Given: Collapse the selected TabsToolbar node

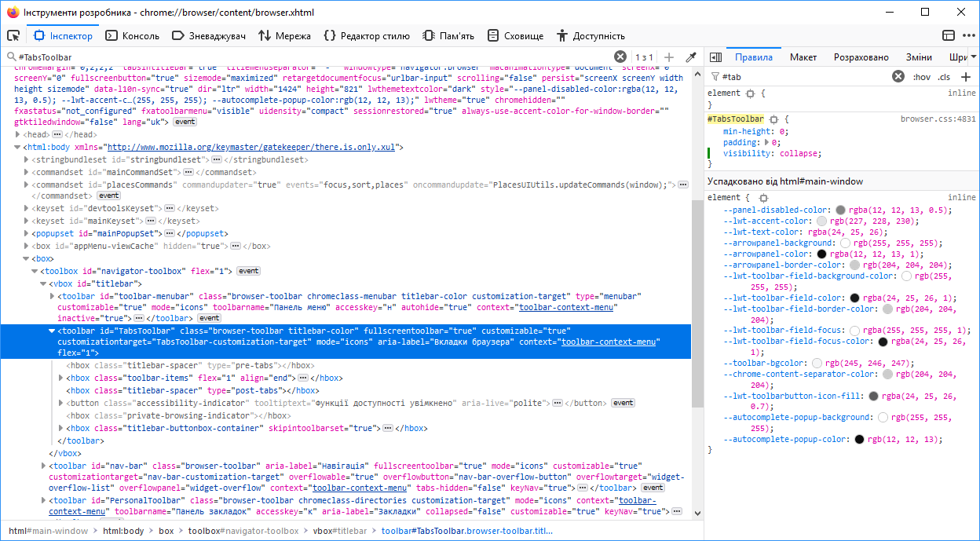Looking at the screenshot, I should coord(53,331).
